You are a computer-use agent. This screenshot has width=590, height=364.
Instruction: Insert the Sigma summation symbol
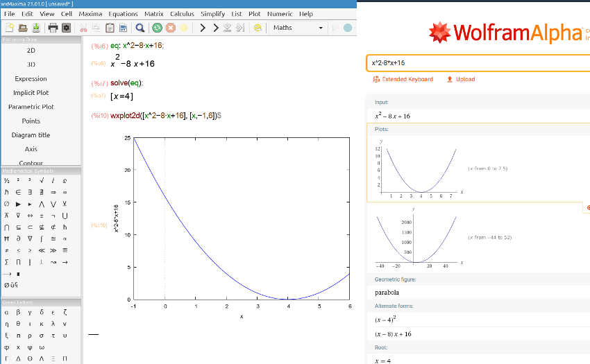point(6,262)
